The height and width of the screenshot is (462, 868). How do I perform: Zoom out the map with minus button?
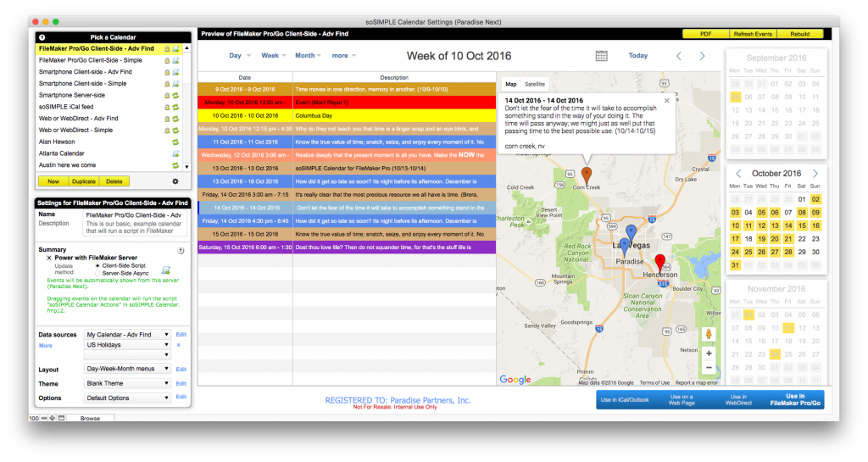(x=709, y=367)
